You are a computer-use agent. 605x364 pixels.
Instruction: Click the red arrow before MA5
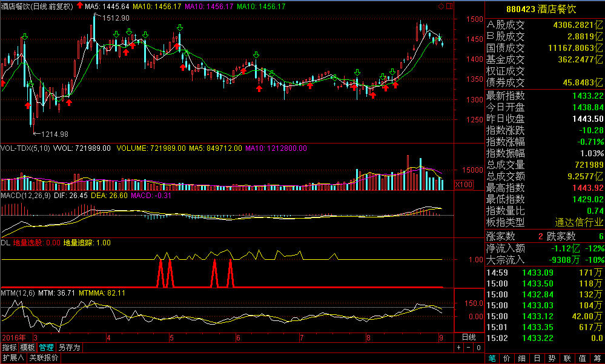(79, 7)
